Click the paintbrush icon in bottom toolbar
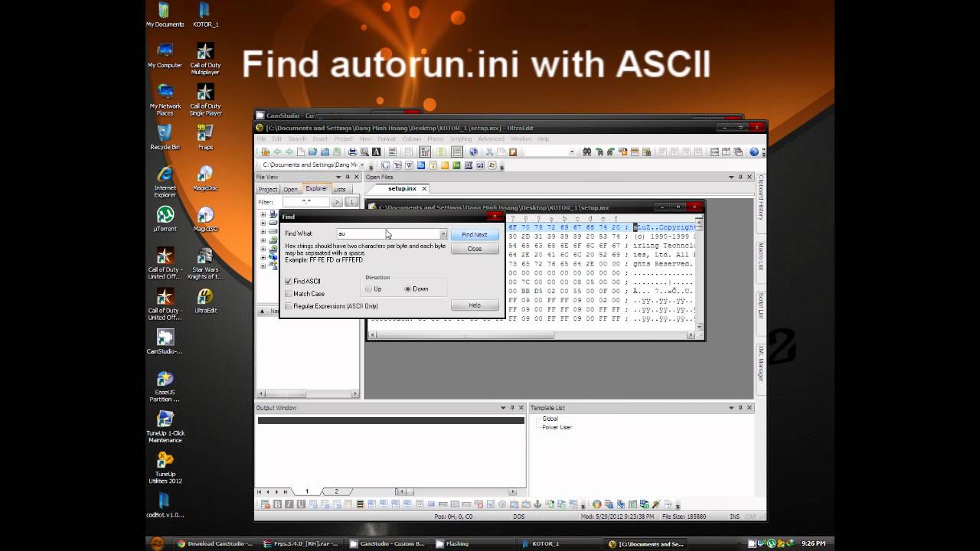 [x=656, y=504]
